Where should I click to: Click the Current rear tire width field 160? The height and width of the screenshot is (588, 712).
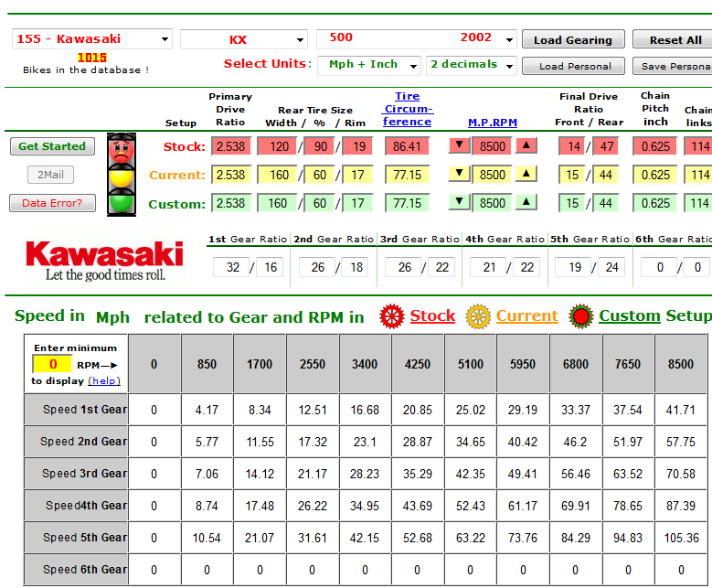pos(278,175)
